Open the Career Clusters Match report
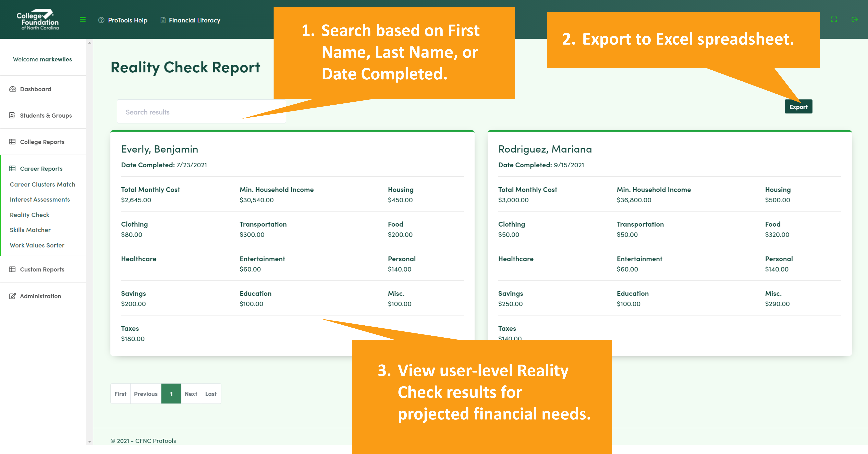 click(x=42, y=184)
